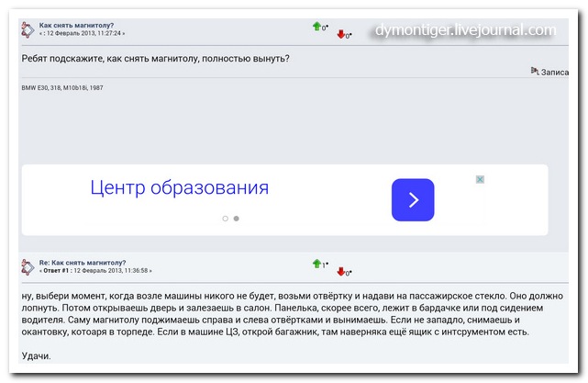Downvote the reply with the red arrow

click(341, 272)
